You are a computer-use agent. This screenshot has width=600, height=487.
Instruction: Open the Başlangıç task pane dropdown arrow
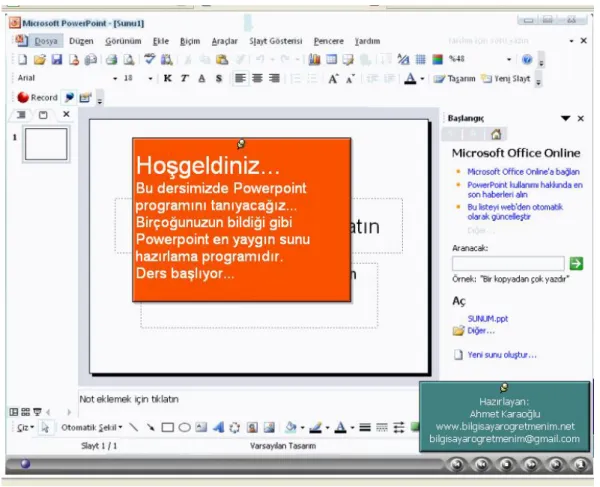click(x=565, y=118)
